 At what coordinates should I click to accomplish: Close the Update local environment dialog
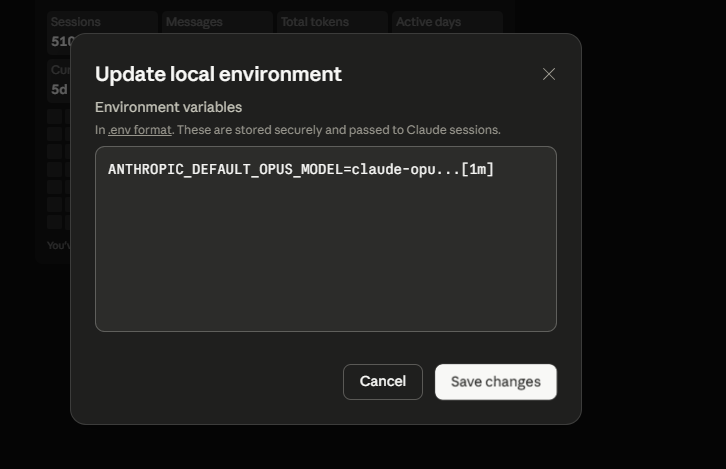point(549,74)
